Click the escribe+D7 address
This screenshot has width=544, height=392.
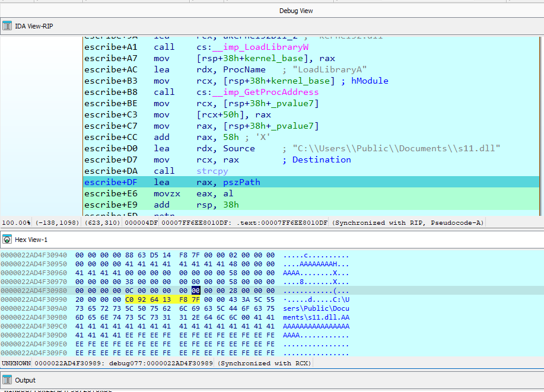coord(111,160)
